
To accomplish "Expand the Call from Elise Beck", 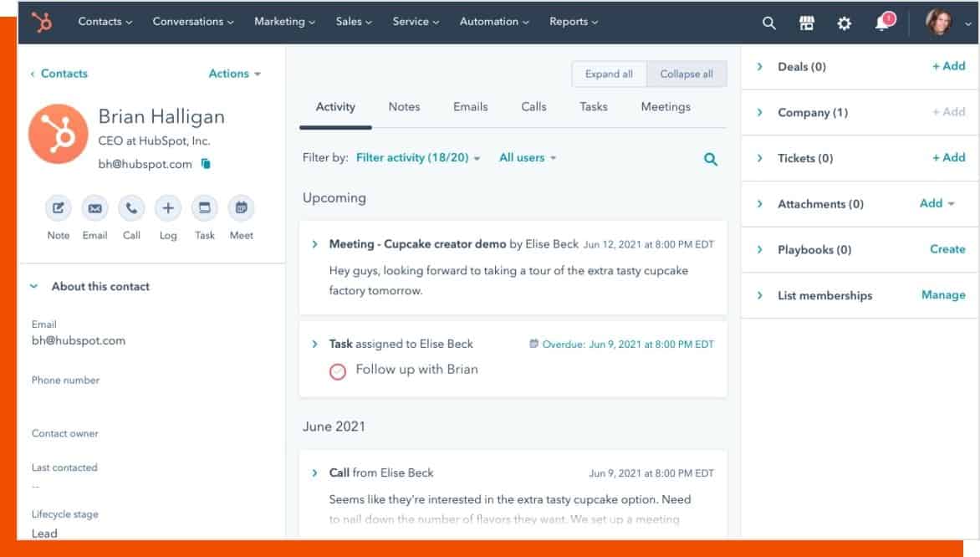I will point(314,473).
